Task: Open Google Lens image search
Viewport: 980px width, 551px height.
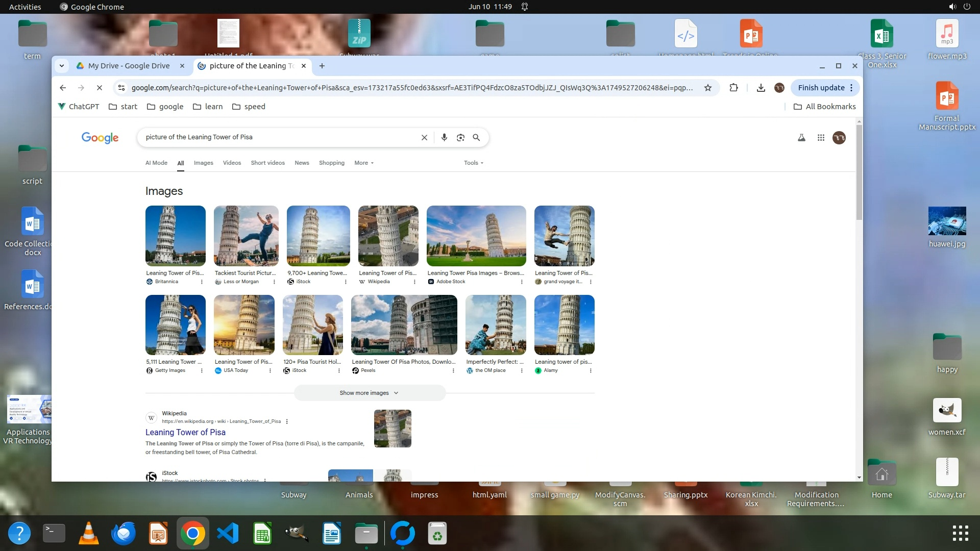Action: [460, 137]
